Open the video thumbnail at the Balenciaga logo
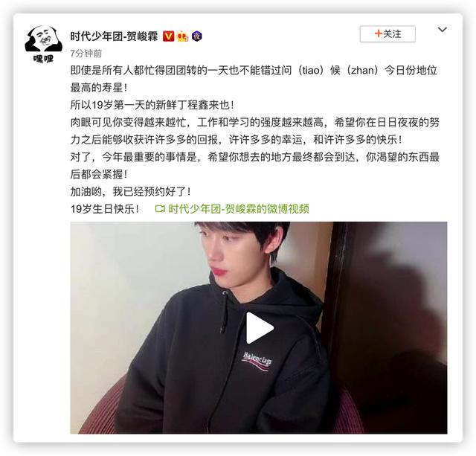Viewport: 476px width, 456px height. tap(257, 361)
